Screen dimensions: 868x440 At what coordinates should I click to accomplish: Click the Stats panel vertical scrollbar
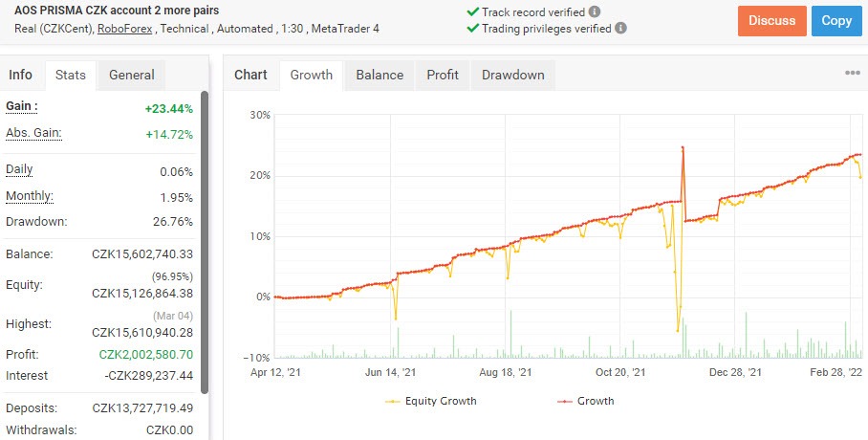click(x=205, y=243)
